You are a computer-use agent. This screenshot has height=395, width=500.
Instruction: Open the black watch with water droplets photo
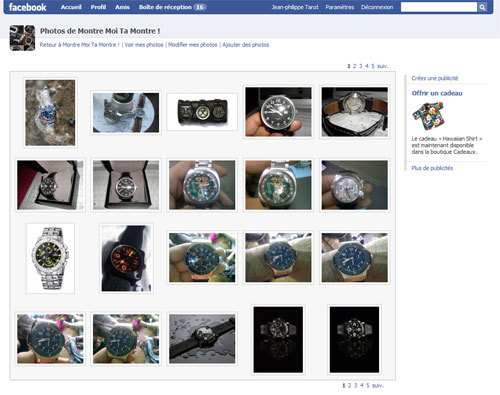coord(202,339)
